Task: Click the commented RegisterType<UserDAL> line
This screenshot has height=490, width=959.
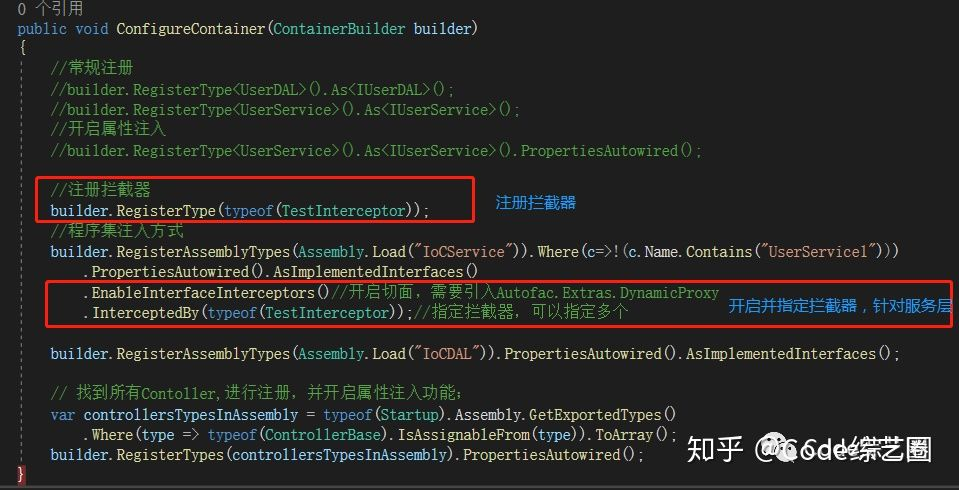Action: pos(253,89)
